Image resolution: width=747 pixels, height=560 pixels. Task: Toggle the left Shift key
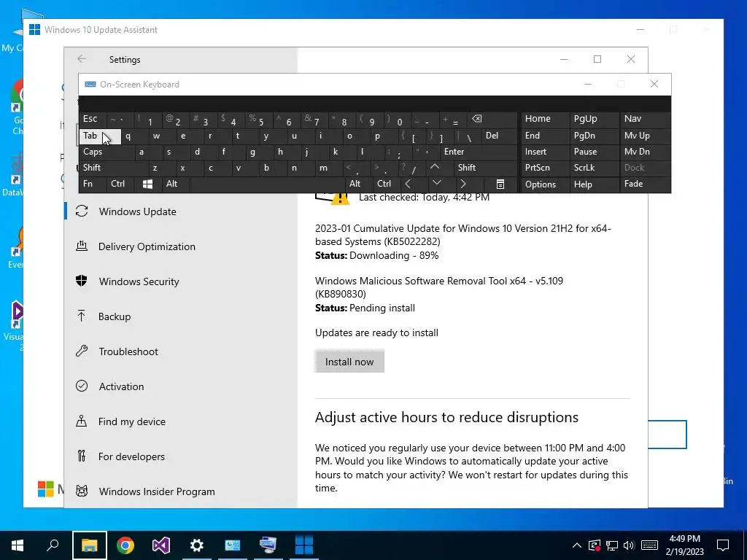point(113,168)
